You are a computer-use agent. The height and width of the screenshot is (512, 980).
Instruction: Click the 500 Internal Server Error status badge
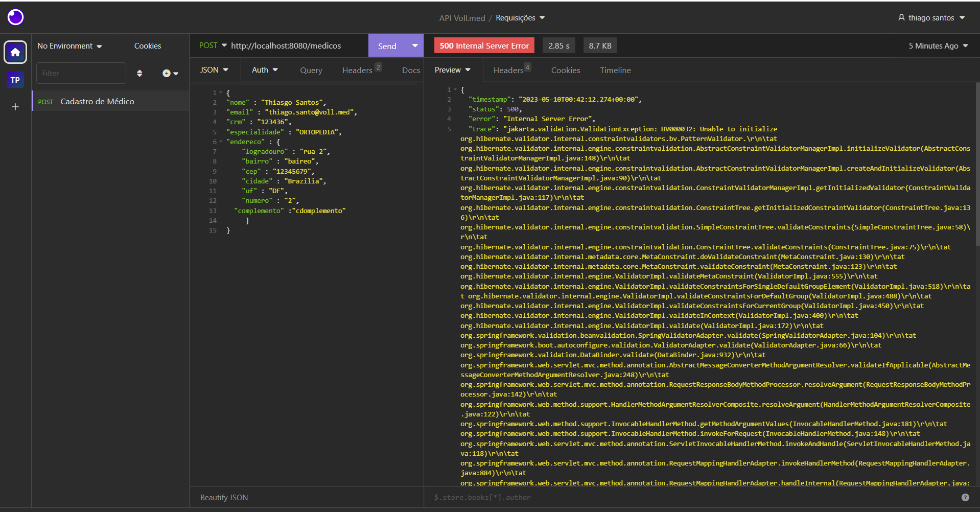click(x=484, y=45)
